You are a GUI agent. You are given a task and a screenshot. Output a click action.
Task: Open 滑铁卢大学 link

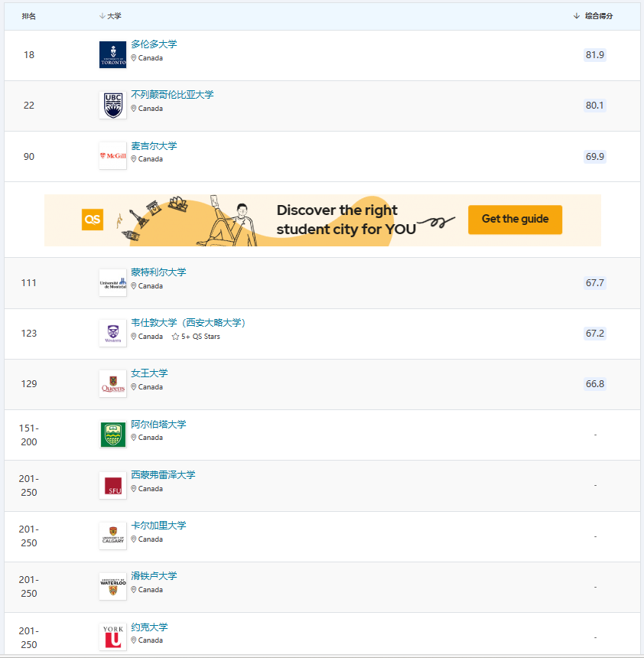154,575
